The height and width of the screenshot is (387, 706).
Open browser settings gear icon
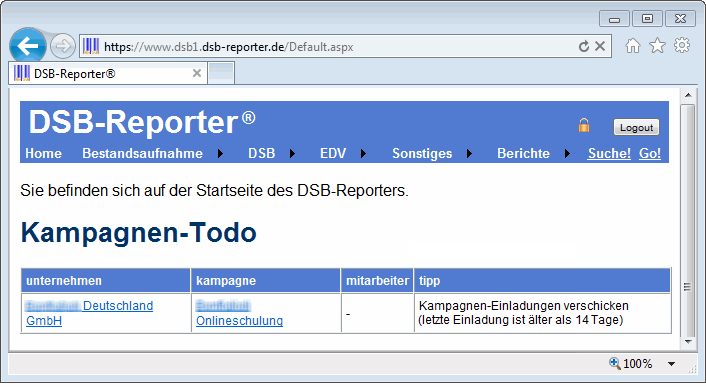(682, 45)
